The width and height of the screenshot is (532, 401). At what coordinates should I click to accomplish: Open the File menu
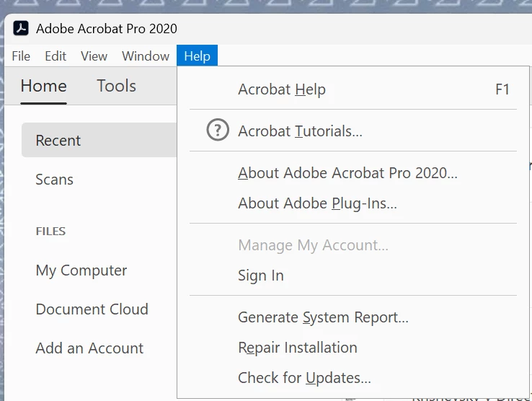(x=21, y=56)
